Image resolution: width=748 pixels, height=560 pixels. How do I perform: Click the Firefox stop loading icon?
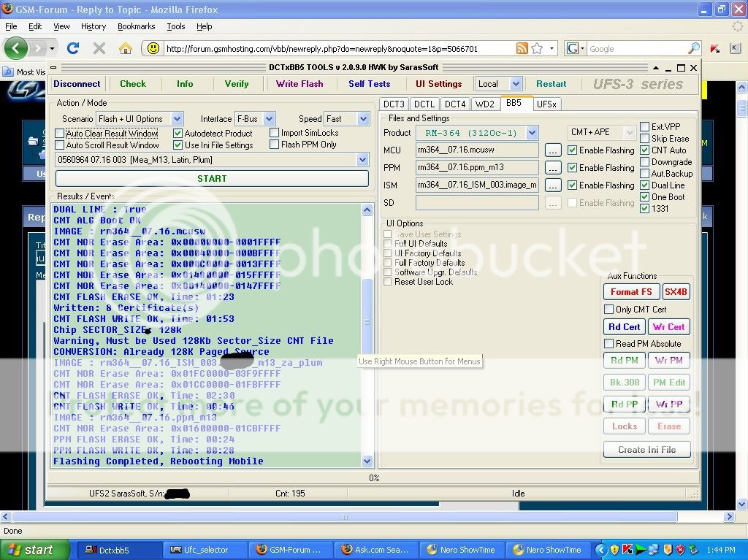(x=99, y=48)
